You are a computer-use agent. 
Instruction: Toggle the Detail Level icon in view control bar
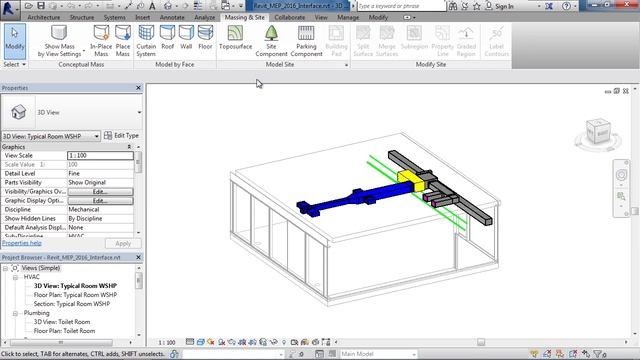coord(190,342)
